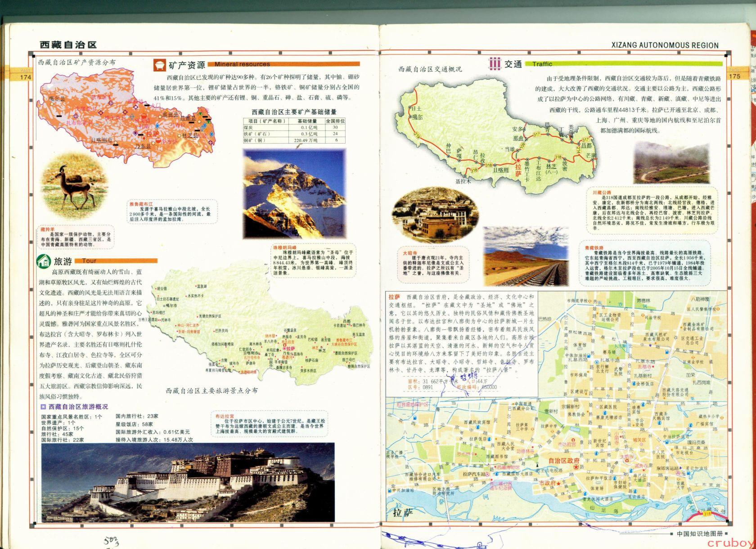
Task: Click the 珠穆朗玛峰 caption title
Action: coord(285,247)
